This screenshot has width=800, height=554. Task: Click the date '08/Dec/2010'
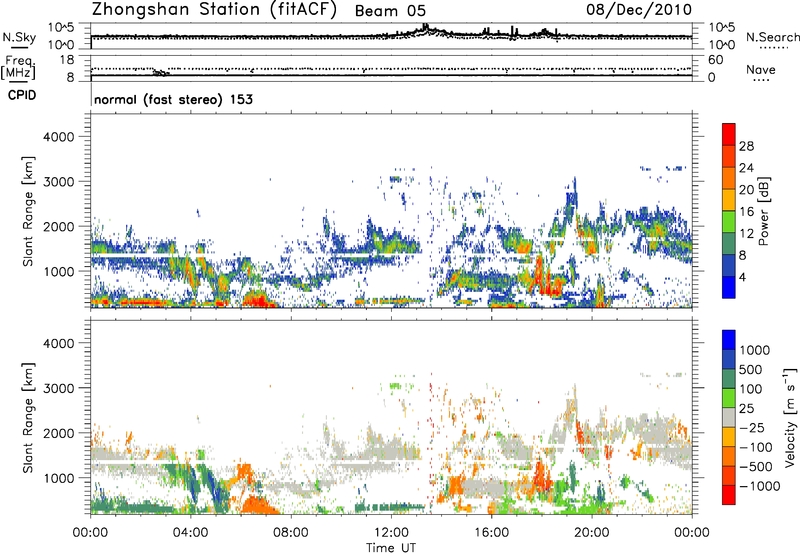(x=639, y=10)
